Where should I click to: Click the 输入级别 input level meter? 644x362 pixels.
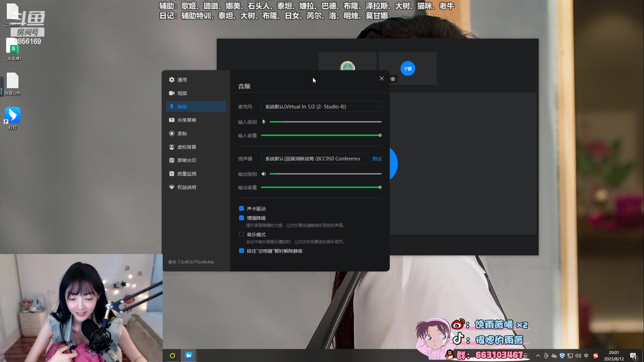(x=325, y=122)
